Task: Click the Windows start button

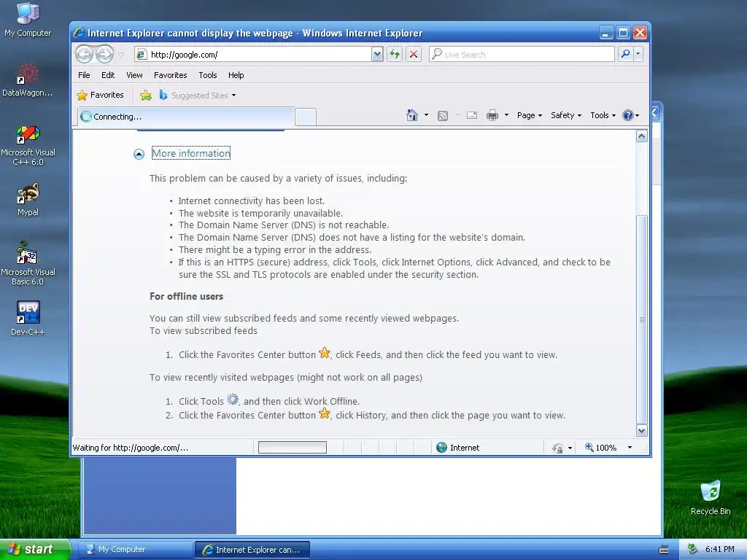Action: 35,549
